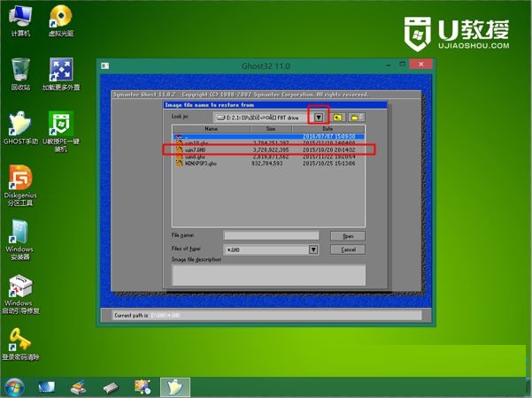Click the Recycle Bin desktop icon
Viewport: 532px width, 398px height.
point(20,69)
